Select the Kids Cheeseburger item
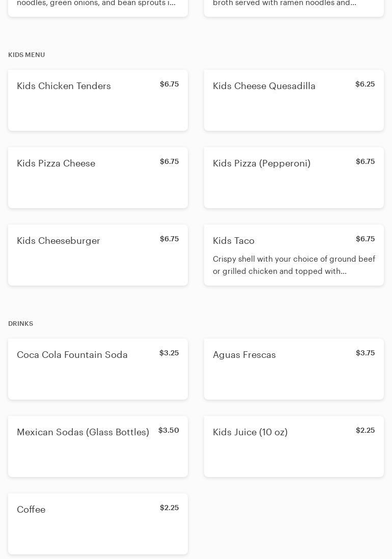This screenshot has width=392, height=559. (98, 255)
